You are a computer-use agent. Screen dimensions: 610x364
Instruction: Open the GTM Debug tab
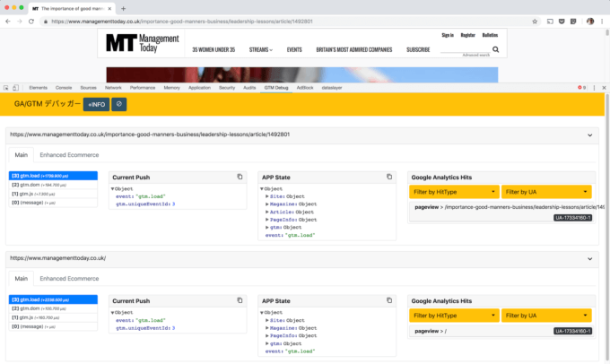[276, 88]
